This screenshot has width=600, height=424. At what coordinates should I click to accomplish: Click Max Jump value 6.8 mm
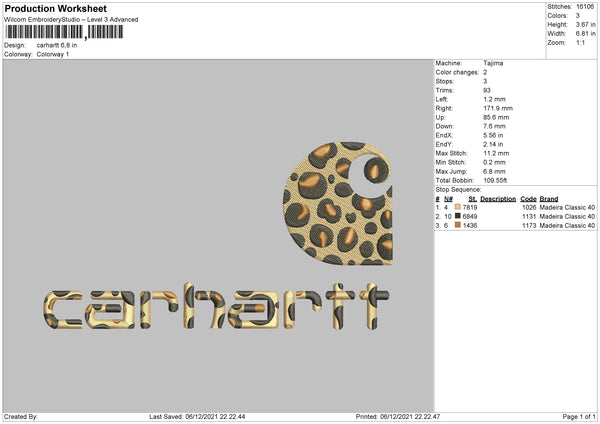pyautogui.click(x=494, y=171)
